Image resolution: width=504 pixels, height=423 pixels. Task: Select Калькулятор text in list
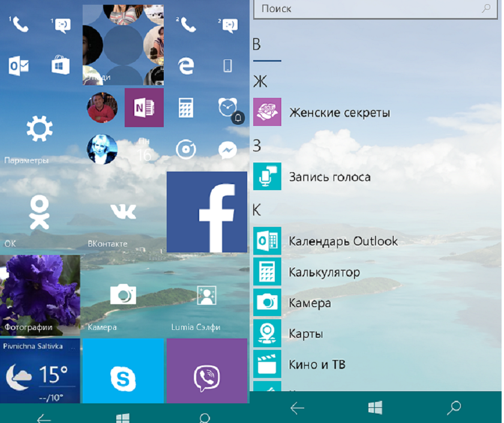click(x=325, y=272)
